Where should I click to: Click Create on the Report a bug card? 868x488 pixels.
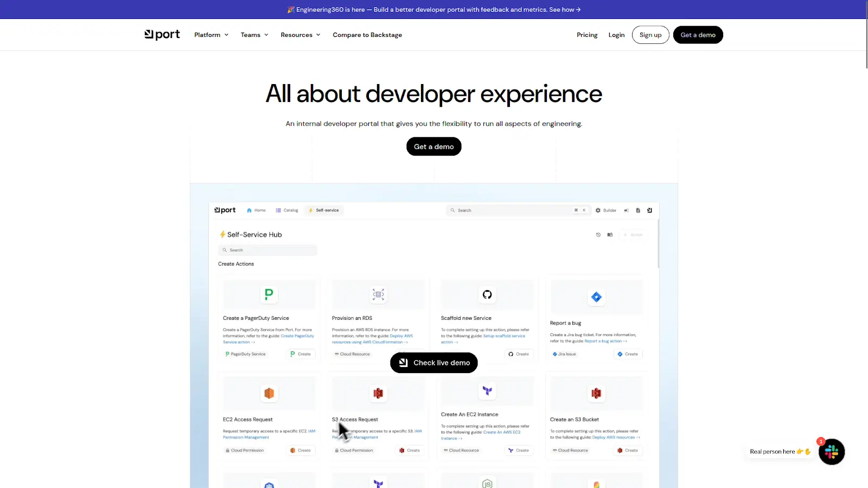point(628,354)
